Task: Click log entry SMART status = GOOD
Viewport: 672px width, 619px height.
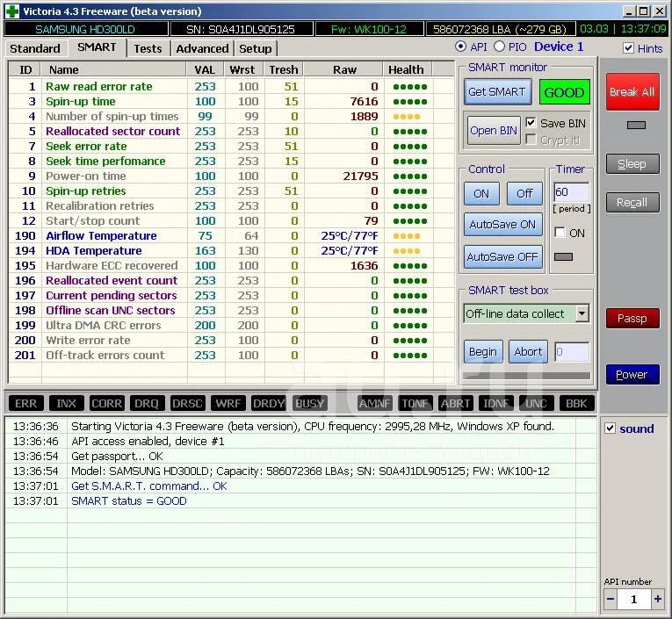Action: point(128,501)
